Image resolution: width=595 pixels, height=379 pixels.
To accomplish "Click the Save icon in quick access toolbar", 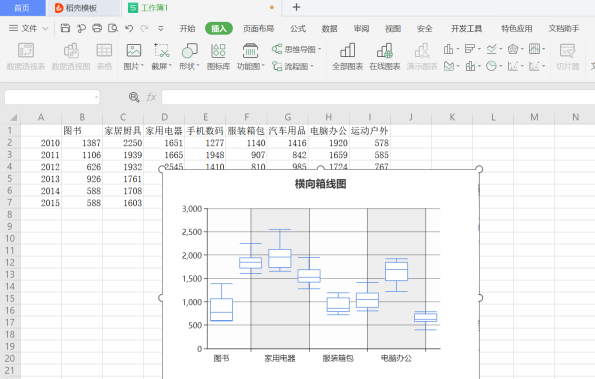I will click(65, 28).
